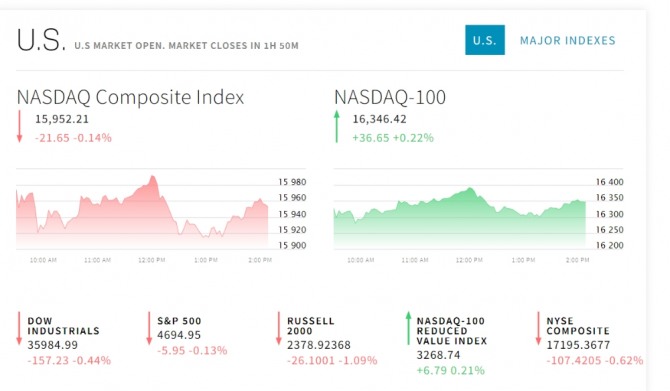Screen dimensions: 670x391
Task: Open Dow Industrials index details
Action: tap(63, 326)
